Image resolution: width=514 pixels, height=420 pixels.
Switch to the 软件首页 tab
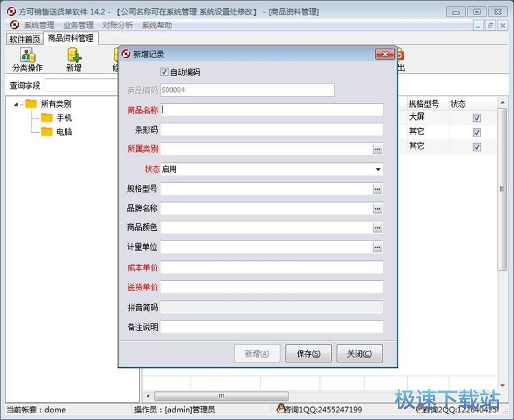click(x=25, y=39)
